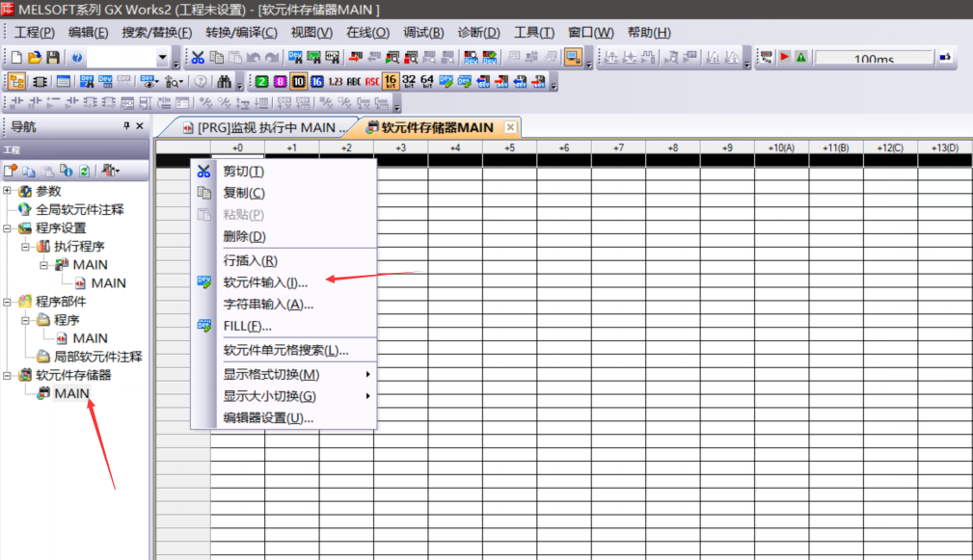Collapse the 程序 folder node

(x=25, y=320)
